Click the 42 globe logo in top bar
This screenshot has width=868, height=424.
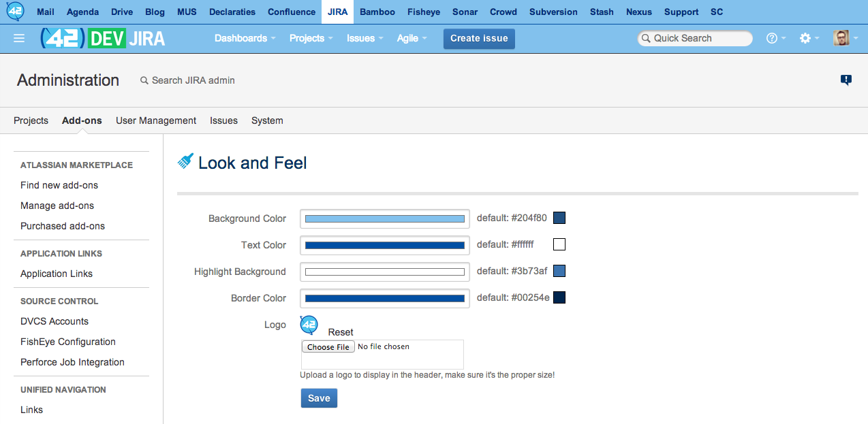tap(15, 12)
